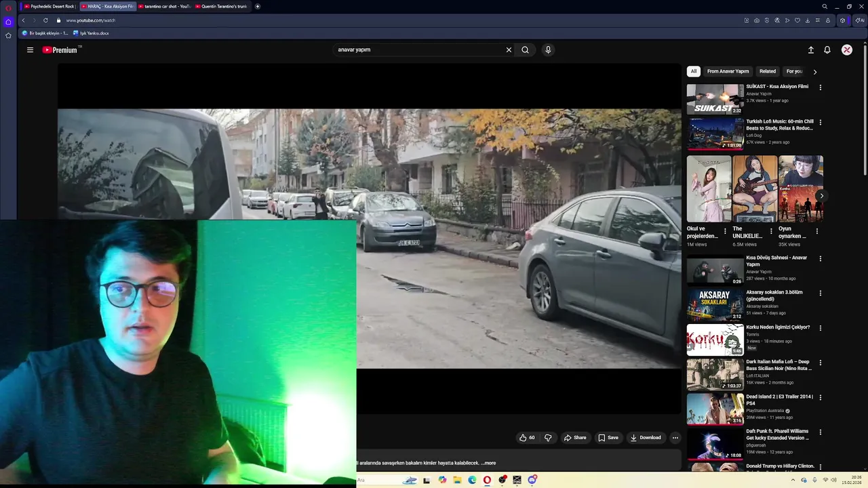
Task: Select the All filter chip
Action: coord(693,71)
